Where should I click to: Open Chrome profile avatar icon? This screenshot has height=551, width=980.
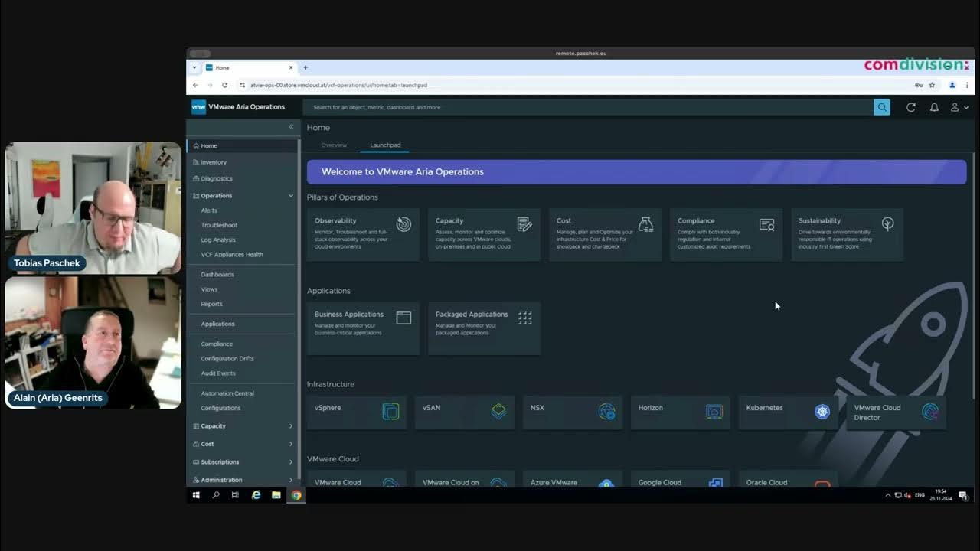tap(952, 85)
